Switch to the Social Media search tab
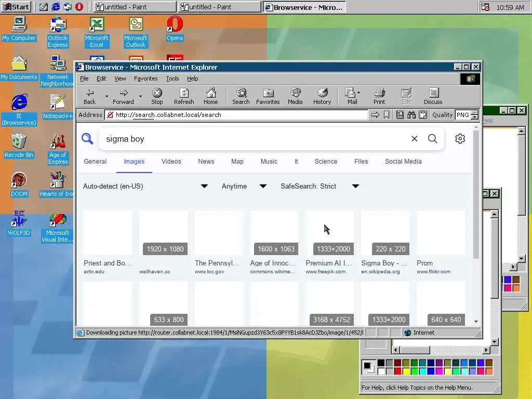Image resolution: width=532 pixels, height=399 pixels. [403, 162]
